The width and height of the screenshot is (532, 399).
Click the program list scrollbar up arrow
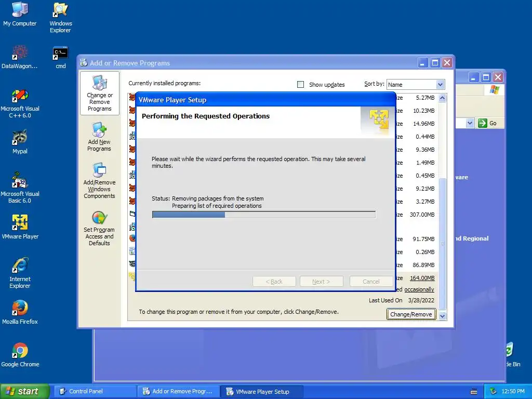pyautogui.click(x=442, y=98)
